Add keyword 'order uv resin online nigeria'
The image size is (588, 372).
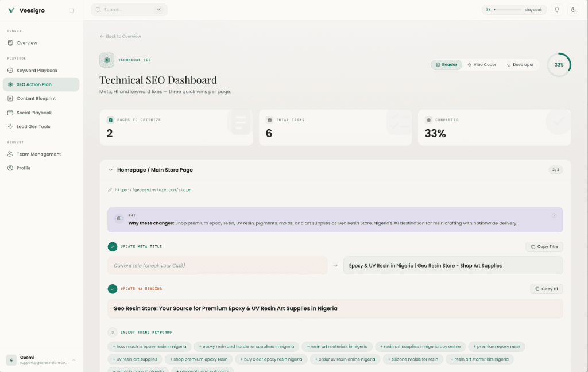coord(345,359)
